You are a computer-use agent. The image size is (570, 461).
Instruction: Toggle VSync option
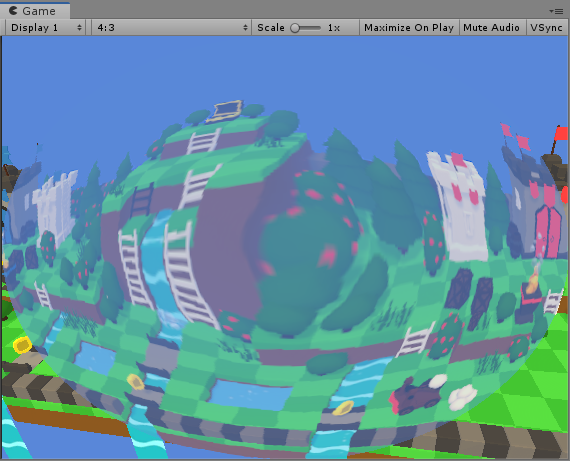pyautogui.click(x=547, y=28)
